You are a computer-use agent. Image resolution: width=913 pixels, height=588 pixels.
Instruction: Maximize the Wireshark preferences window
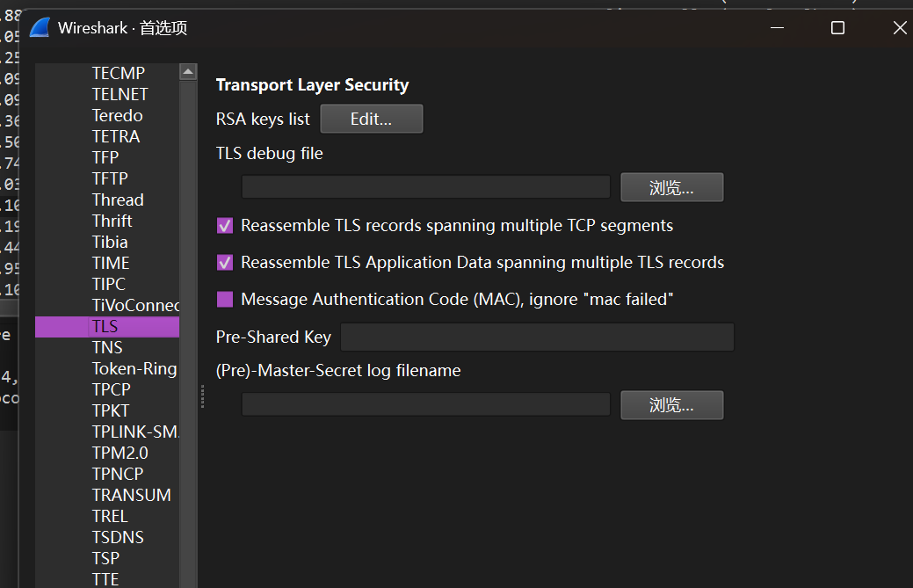tap(837, 28)
